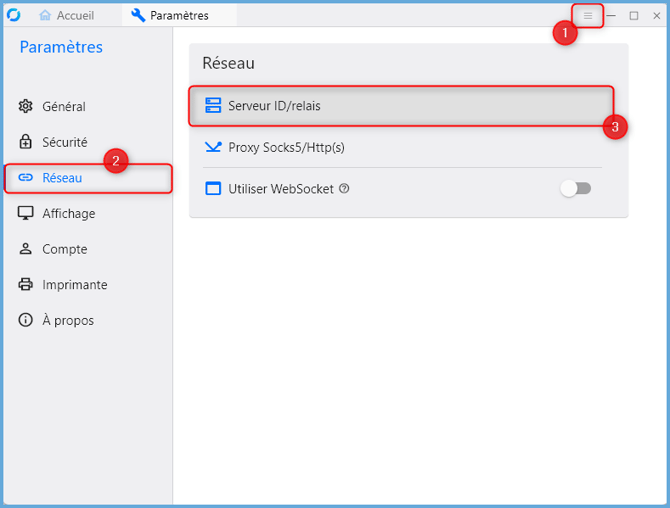Toggle the Utiliser WebSocket switch
Image resolution: width=670 pixels, height=508 pixels.
point(576,188)
